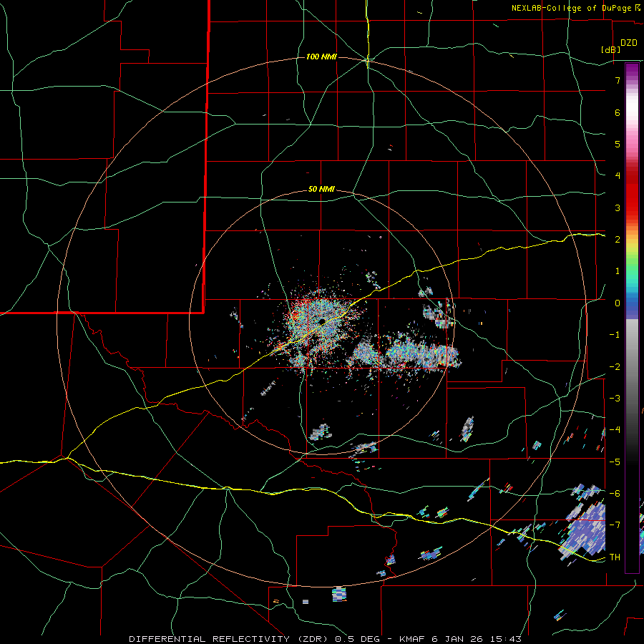Click the "50 NMI" range ring label
The width and height of the screenshot is (644, 644).
321,190
